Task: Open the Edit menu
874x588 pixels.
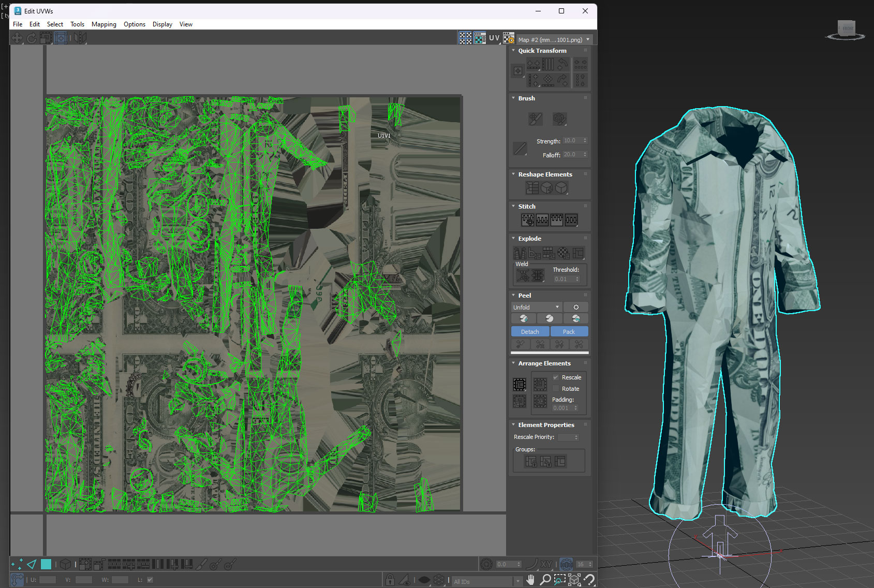Action: pos(35,24)
